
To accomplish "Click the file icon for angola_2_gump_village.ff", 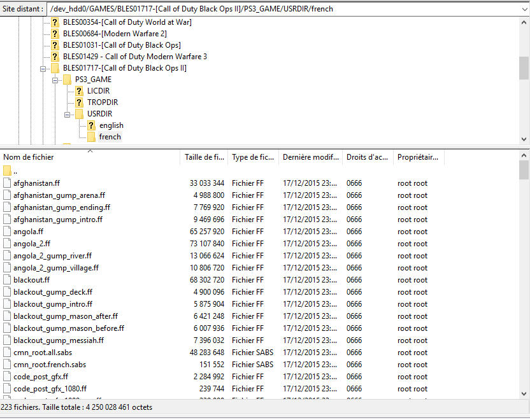I will tap(7, 268).
